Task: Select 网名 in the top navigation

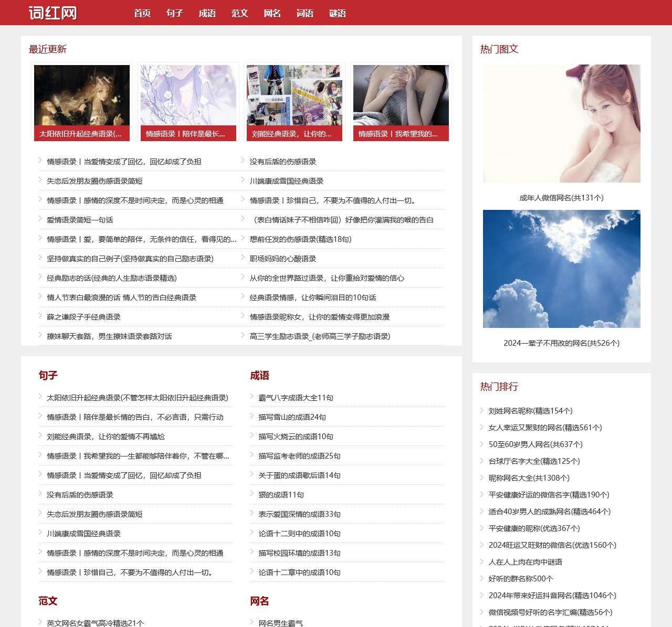Action: (x=272, y=13)
